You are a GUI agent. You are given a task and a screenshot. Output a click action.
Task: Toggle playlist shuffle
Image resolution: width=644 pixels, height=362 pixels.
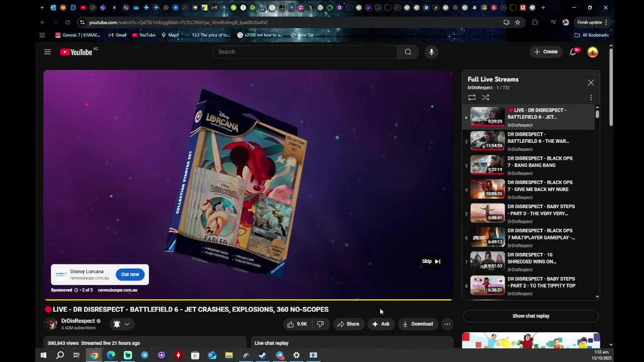[x=486, y=98]
